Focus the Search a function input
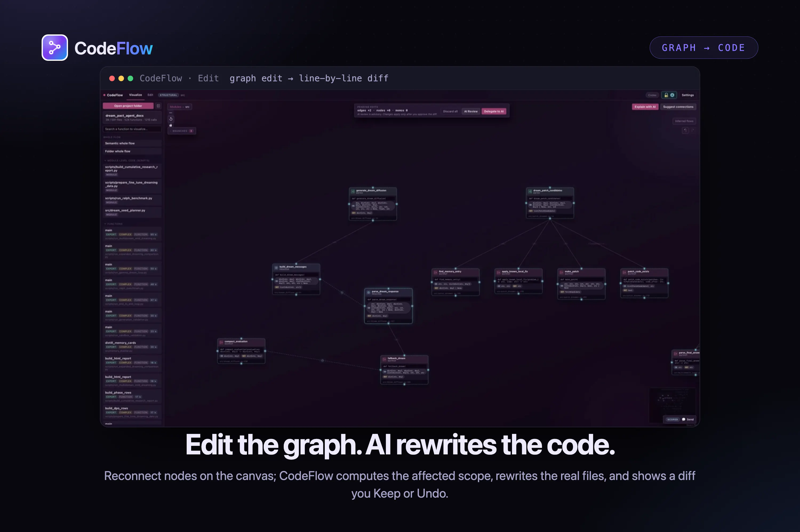This screenshot has width=800, height=532. (132, 129)
